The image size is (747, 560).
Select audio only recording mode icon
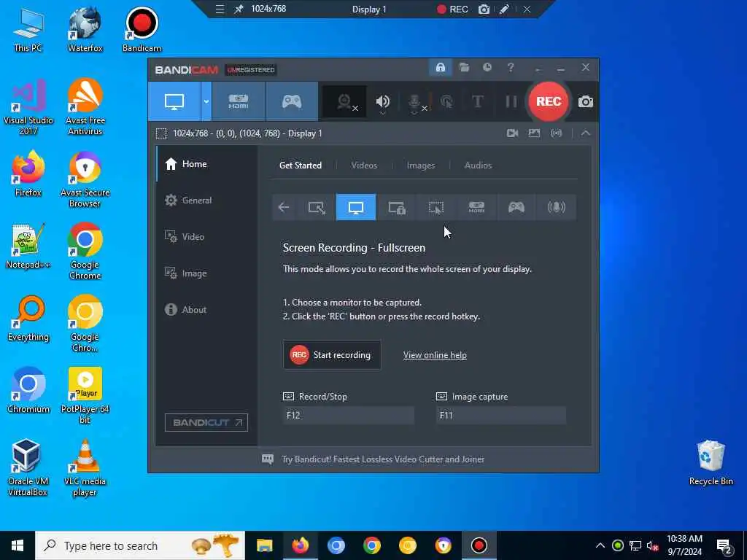coord(556,207)
